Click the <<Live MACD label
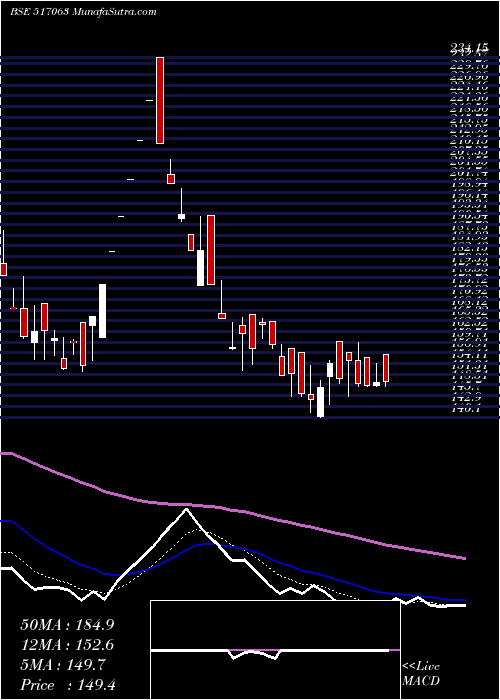The image size is (500, 700). point(421,674)
